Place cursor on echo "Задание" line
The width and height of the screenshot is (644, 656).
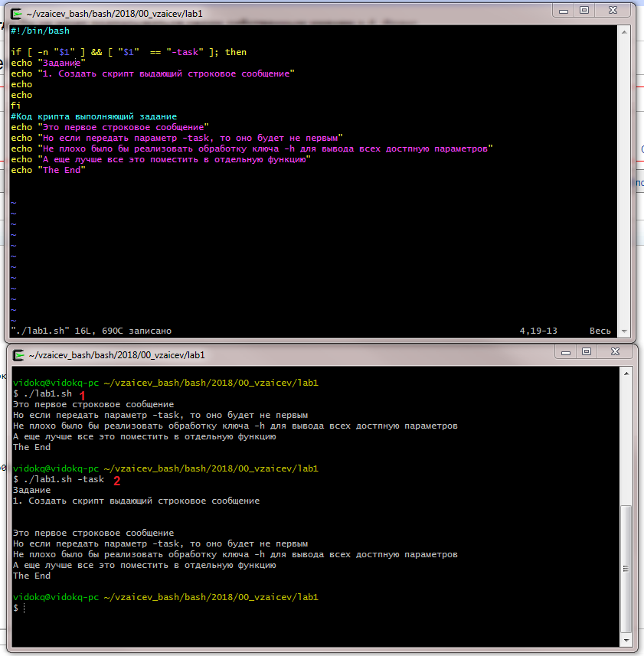(x=48, y=63)
